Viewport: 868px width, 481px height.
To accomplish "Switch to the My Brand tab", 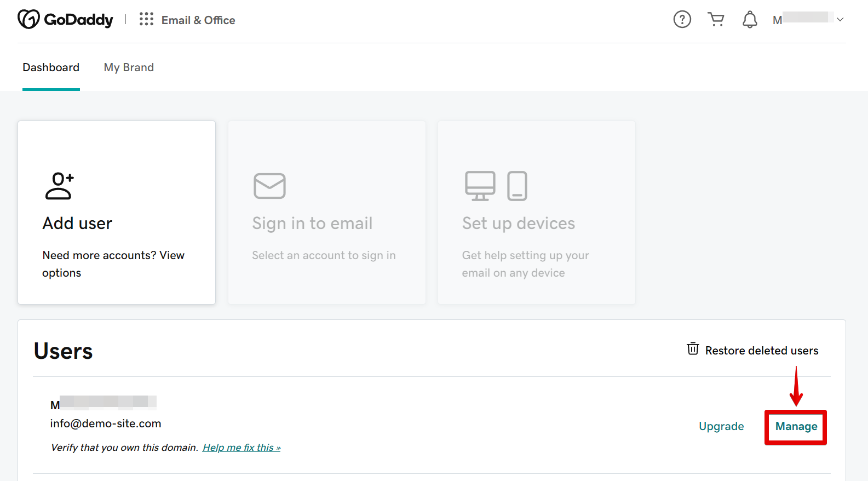I will click(x=129, y=67).
